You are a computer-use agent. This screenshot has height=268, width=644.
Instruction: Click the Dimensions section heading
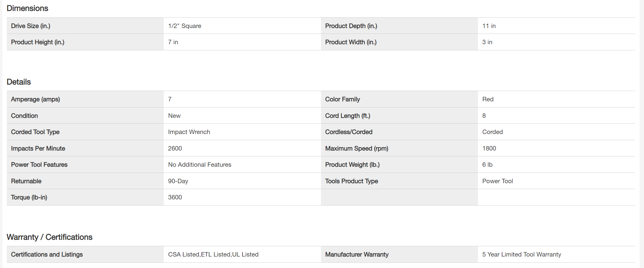point(27,8)
